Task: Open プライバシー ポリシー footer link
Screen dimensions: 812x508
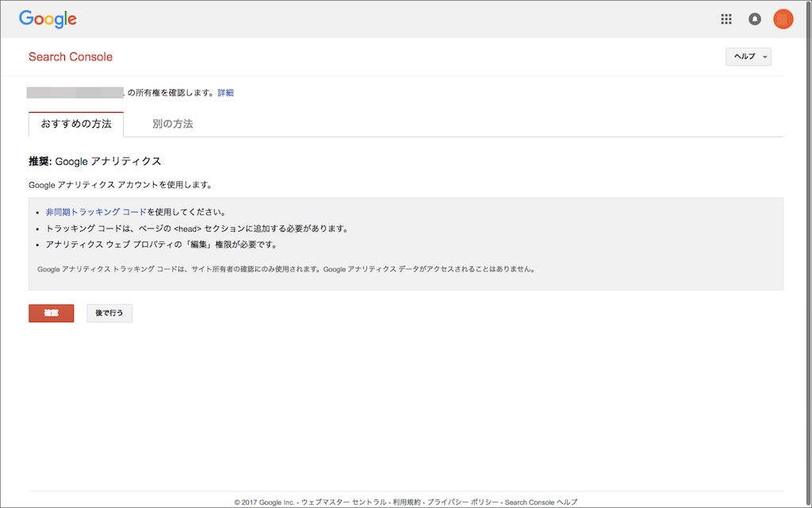Action: tap(462, 502)
